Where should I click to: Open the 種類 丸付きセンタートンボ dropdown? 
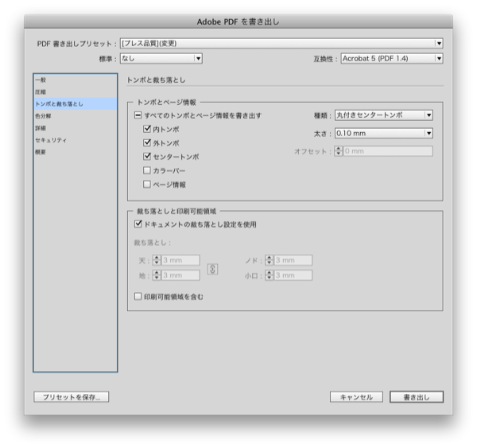click(x=383, y=115)
